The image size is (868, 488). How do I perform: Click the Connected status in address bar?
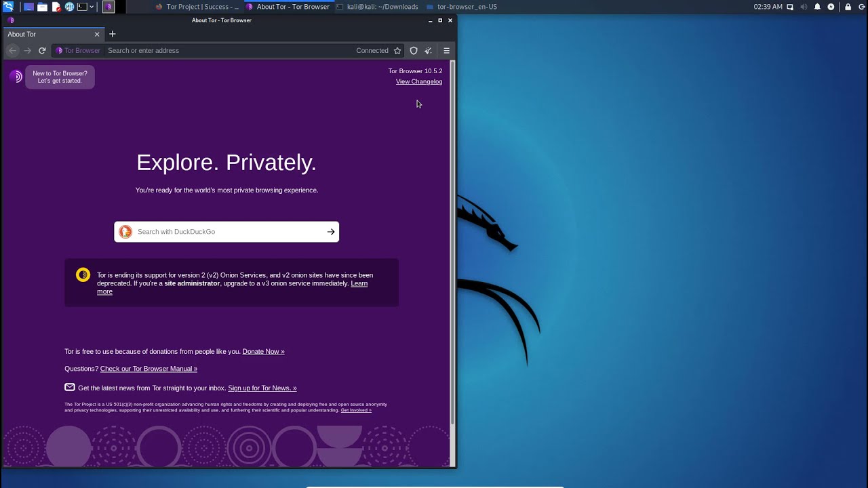372,50
